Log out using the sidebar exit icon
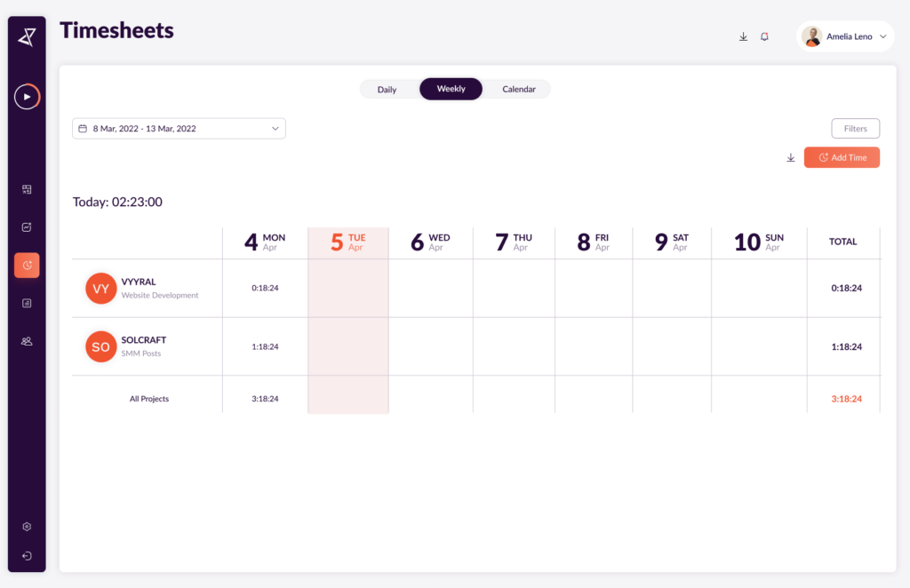The image size is (910, 588). [27, 557]
